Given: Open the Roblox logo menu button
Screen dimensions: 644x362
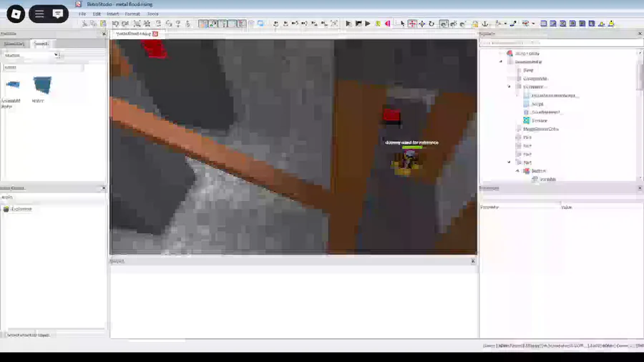Looking at the screenshot, I should click(16, 14).
